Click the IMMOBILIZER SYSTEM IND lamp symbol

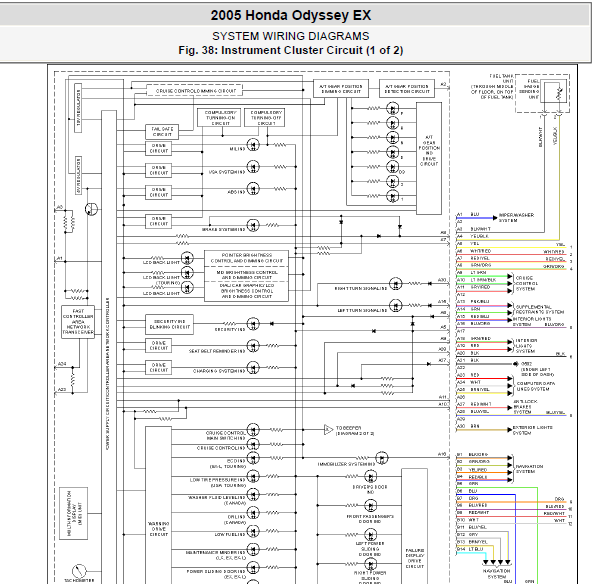point(382,458)
